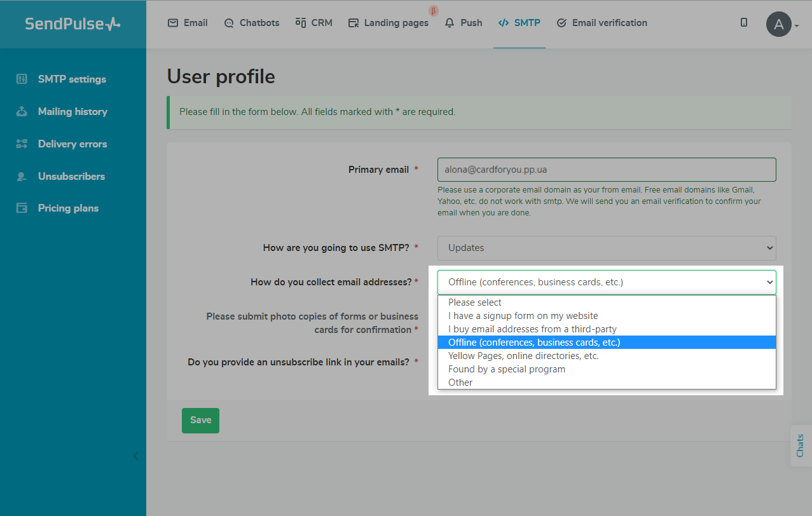Screen dimensions: 812x516
Task: Click the SendPulse logo
Action: [x=72, y=24]
